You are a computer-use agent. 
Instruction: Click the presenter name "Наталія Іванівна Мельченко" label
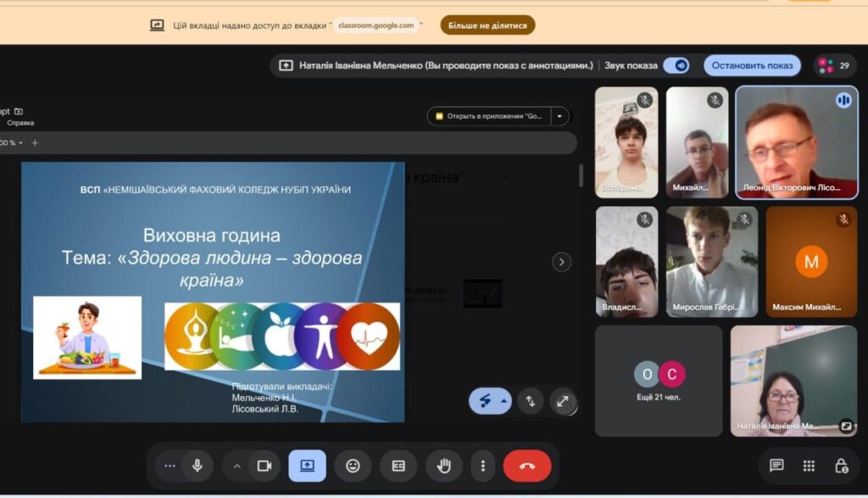pyautogui.click(x=361, y=65)
